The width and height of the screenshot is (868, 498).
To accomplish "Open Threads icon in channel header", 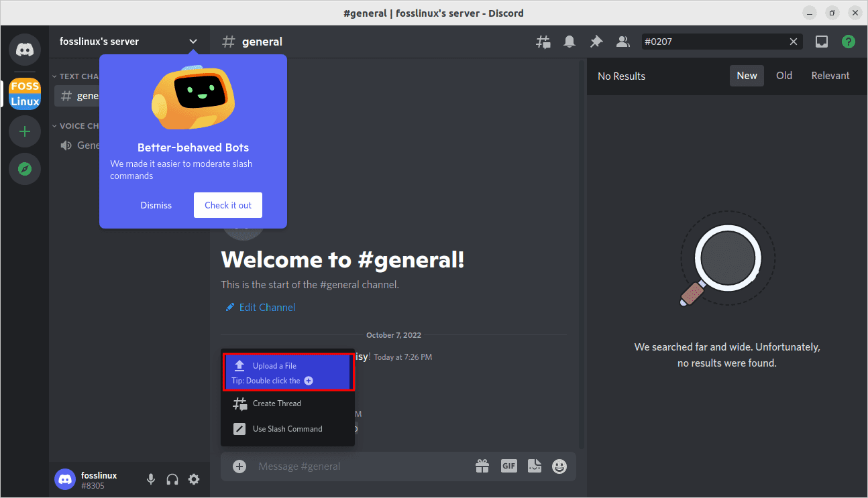I will (543, 42).
